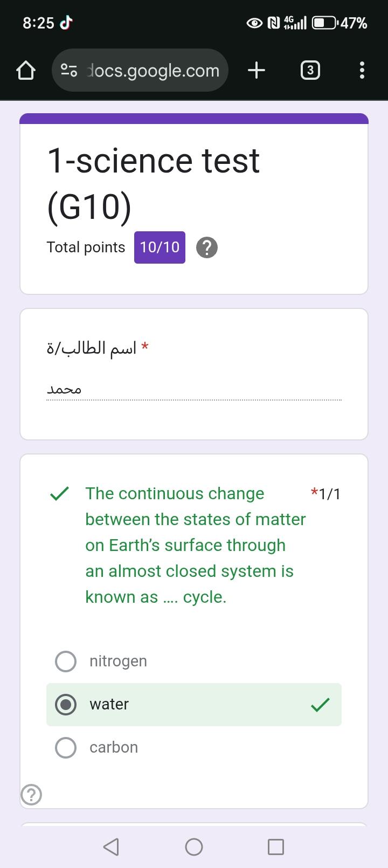
Task: Tap the bottom-left question mark help icon
Action: pyautogui.click(x=31, y=794)
